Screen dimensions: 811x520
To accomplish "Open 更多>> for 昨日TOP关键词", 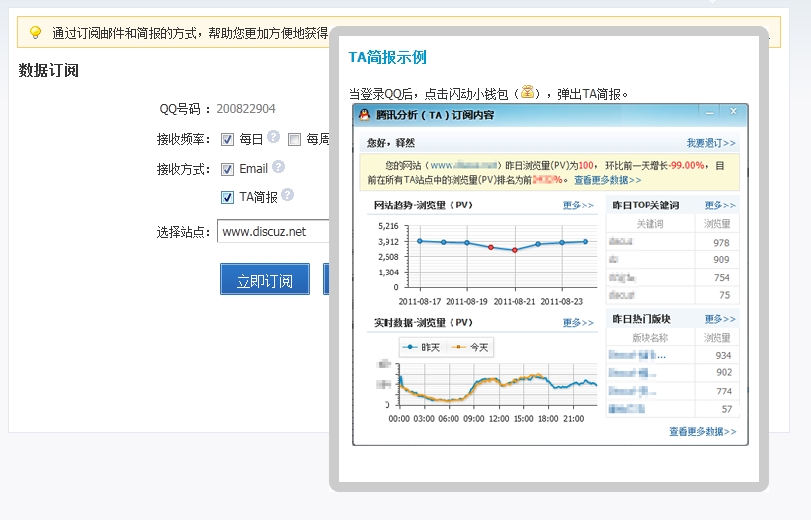I will point(719,205).
